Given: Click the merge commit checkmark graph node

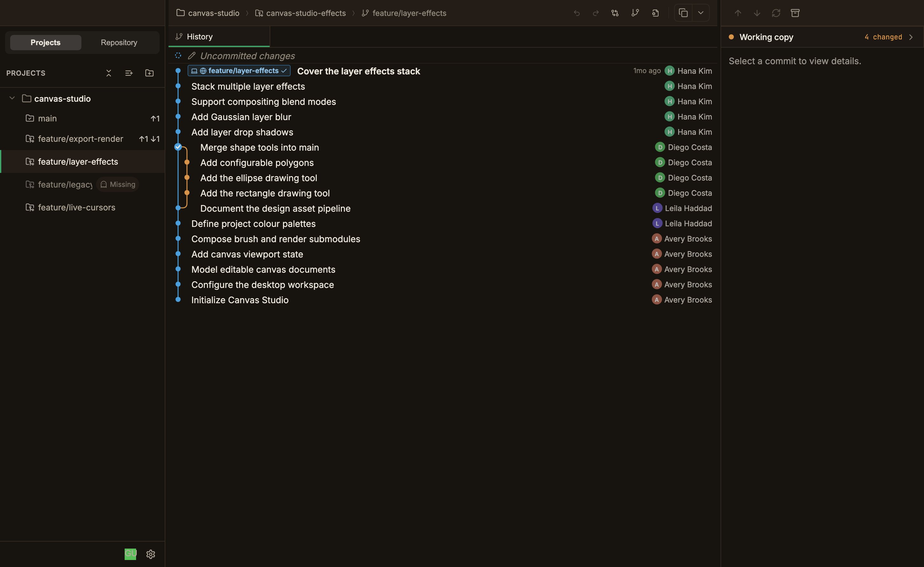Looking at the screenshot, I should (x=178, y=147).
